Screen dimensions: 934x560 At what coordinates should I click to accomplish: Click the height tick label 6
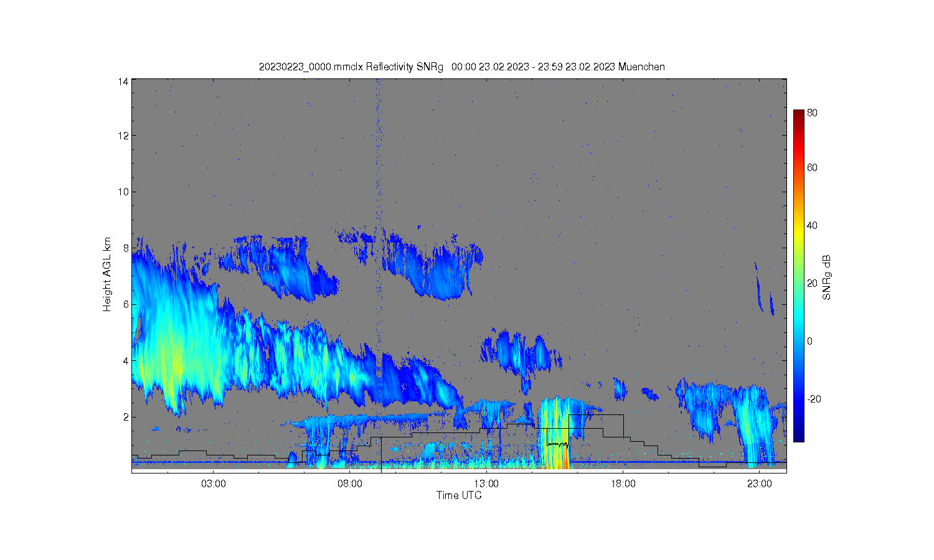click(x=126, y=304)
